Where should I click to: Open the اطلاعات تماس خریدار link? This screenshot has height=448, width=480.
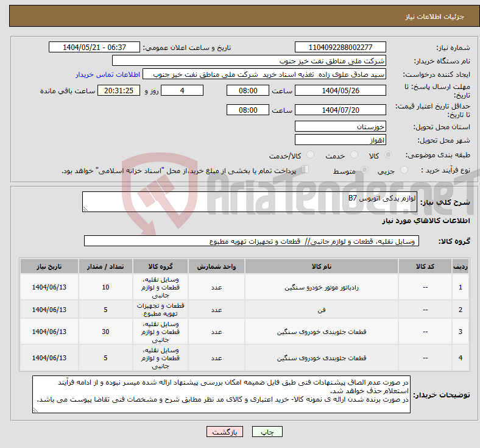coord(108,74)
